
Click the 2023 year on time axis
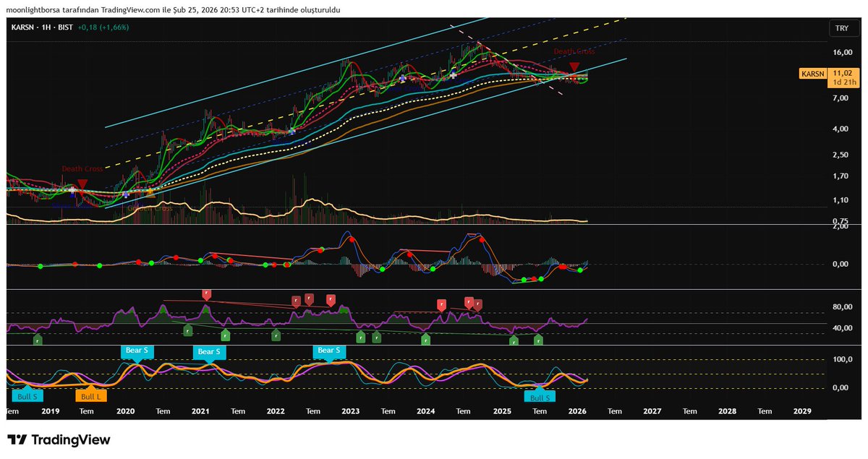pos(351,411)
